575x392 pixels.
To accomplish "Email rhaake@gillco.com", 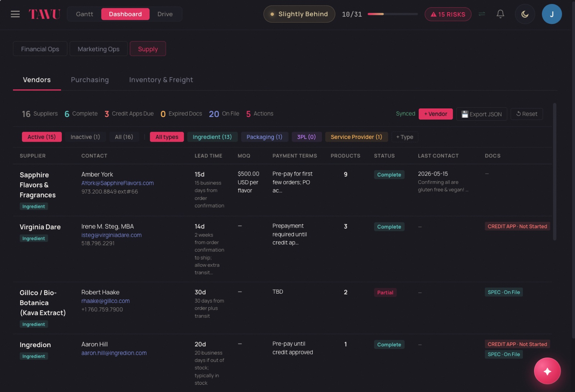I will (x=105, y=301).
